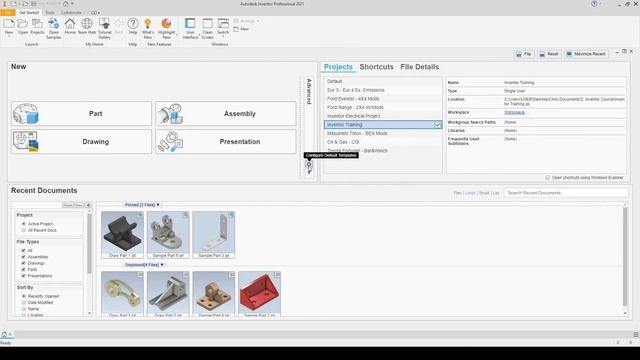Collapse the Pinned files group
This screenshot has width=640, height=360.
click(158, 205)
